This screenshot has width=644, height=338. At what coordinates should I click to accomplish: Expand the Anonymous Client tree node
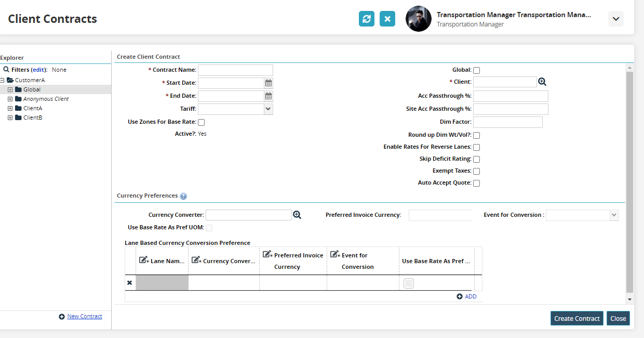[x=10, y=99]
